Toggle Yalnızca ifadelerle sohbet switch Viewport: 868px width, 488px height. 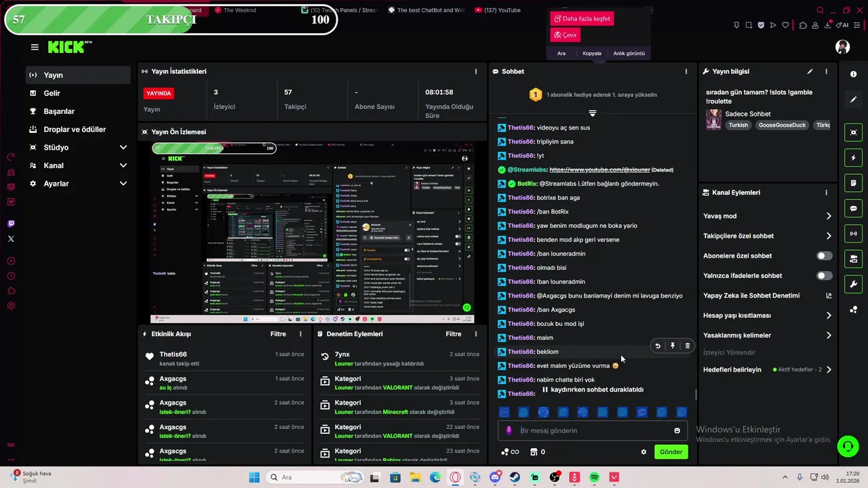[824, 275]
